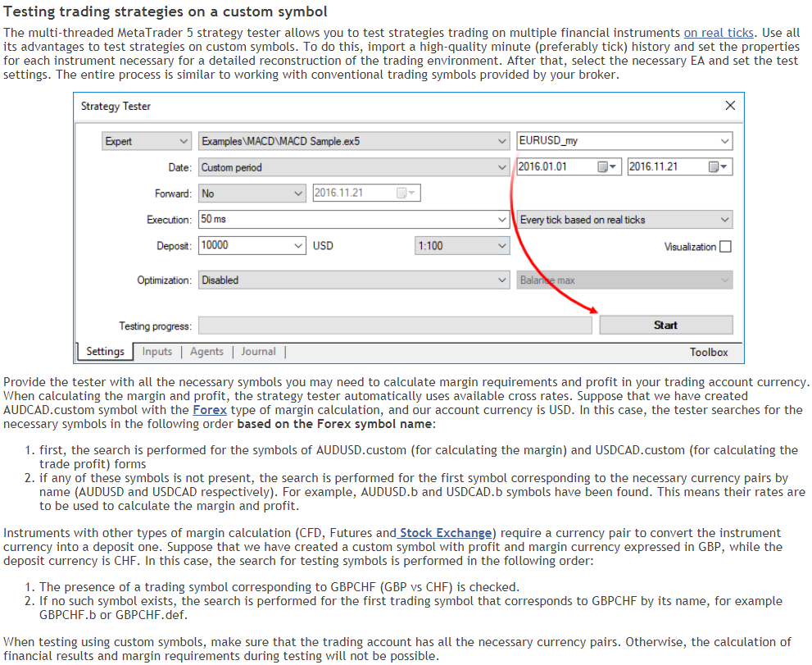The height and width of the screenshot is (665, 812).
Task: Open the 'on real ticks' link
Action: click(x=719, y=33)
